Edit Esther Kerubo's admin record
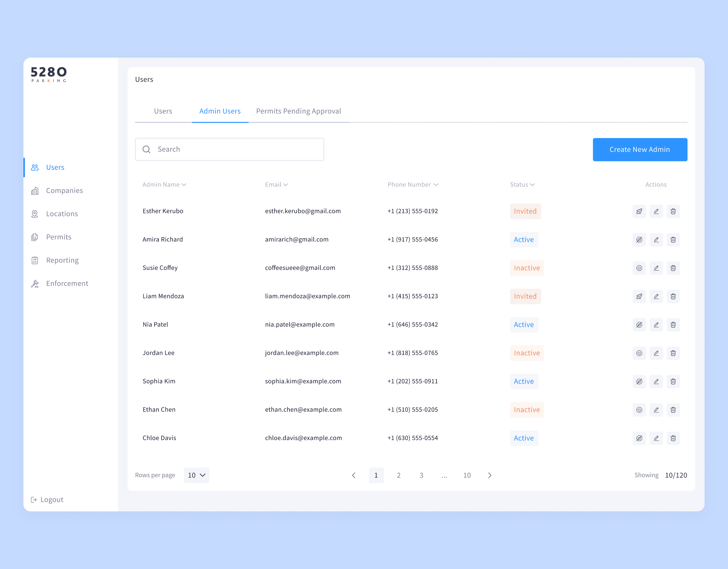Image resolution: width=728 pixels, height=569 pixels. click(x=656, y=211)
